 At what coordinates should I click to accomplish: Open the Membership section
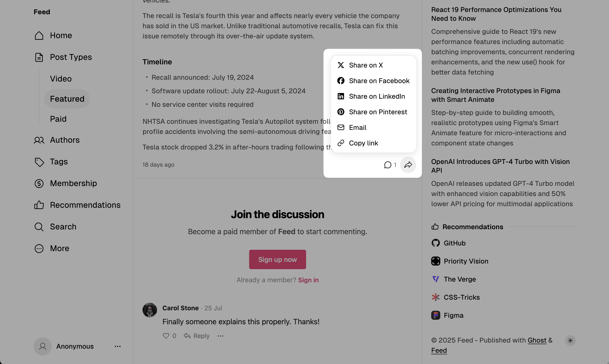point(73,183)
